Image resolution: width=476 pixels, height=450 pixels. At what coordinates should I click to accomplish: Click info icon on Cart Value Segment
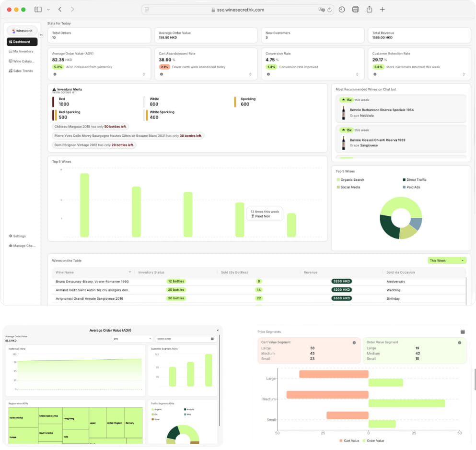pos(354,343)
